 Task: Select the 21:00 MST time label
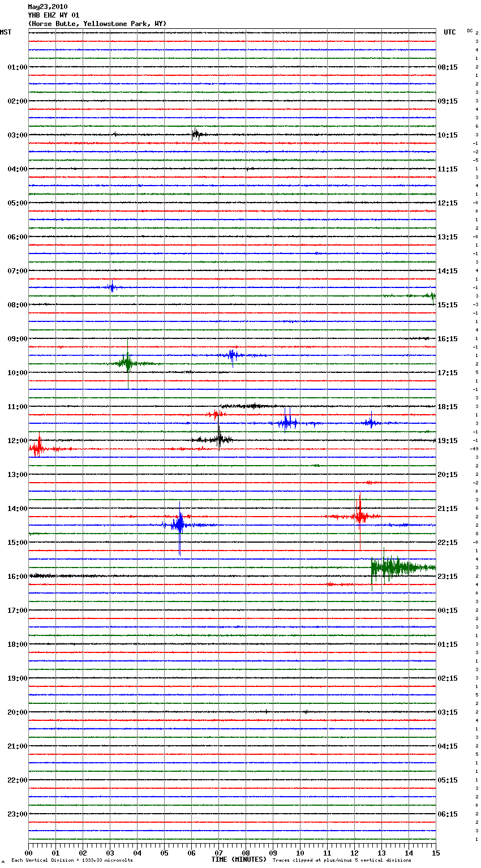coord(18,746)
